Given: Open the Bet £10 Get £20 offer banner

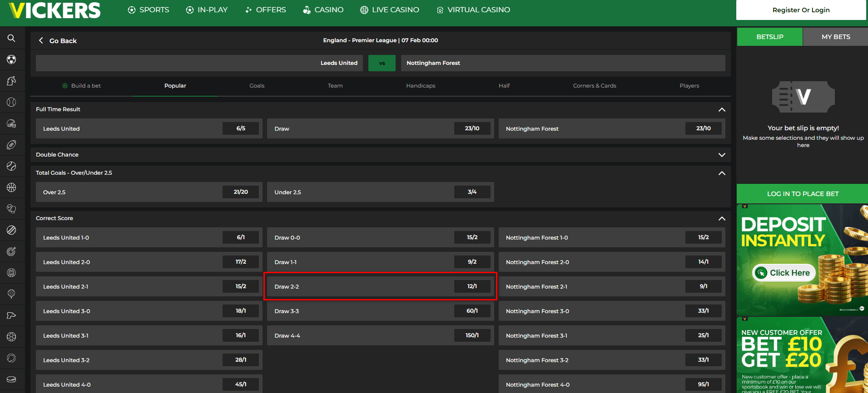Looking at the screenshot, I should [x=802, y=355].
